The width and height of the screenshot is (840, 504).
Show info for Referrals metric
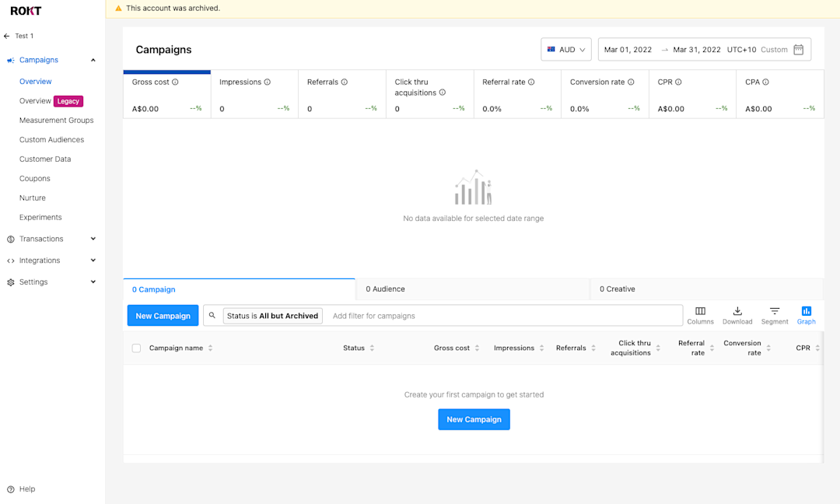(345, 82)
